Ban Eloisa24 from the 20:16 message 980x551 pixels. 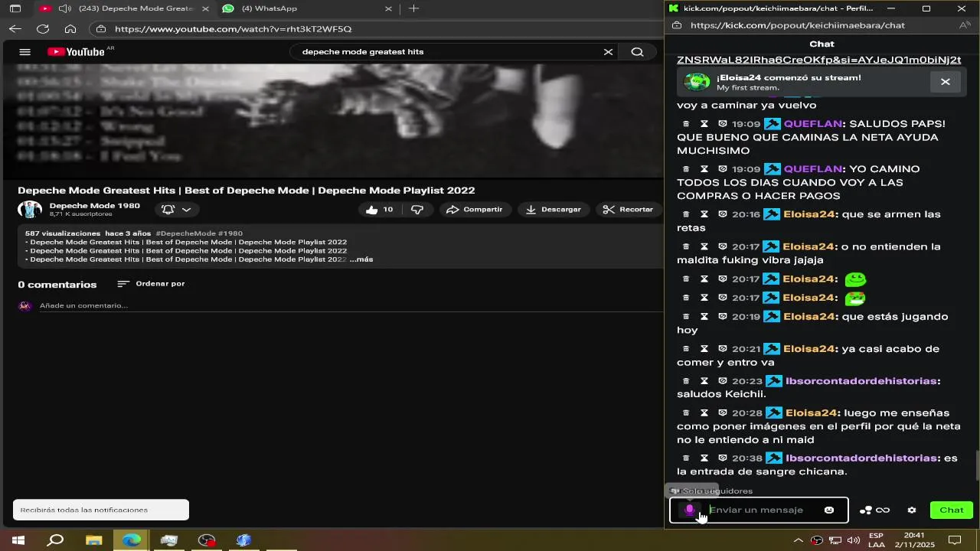point(722,214)
